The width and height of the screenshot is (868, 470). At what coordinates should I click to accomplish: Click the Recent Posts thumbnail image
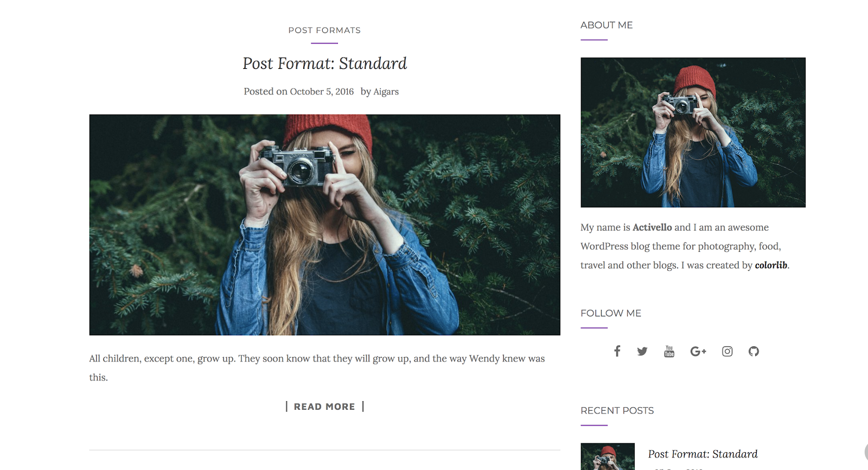point(607,456)
